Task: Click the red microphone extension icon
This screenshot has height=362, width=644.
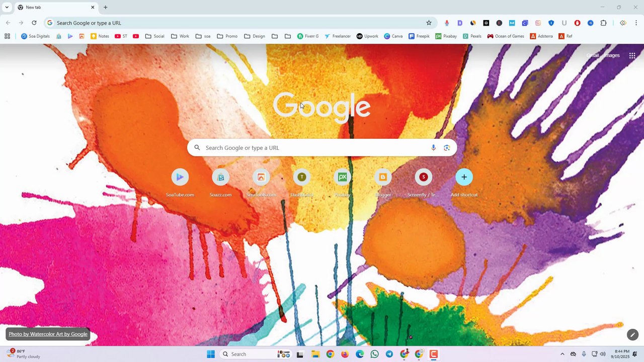Action: 447,23
